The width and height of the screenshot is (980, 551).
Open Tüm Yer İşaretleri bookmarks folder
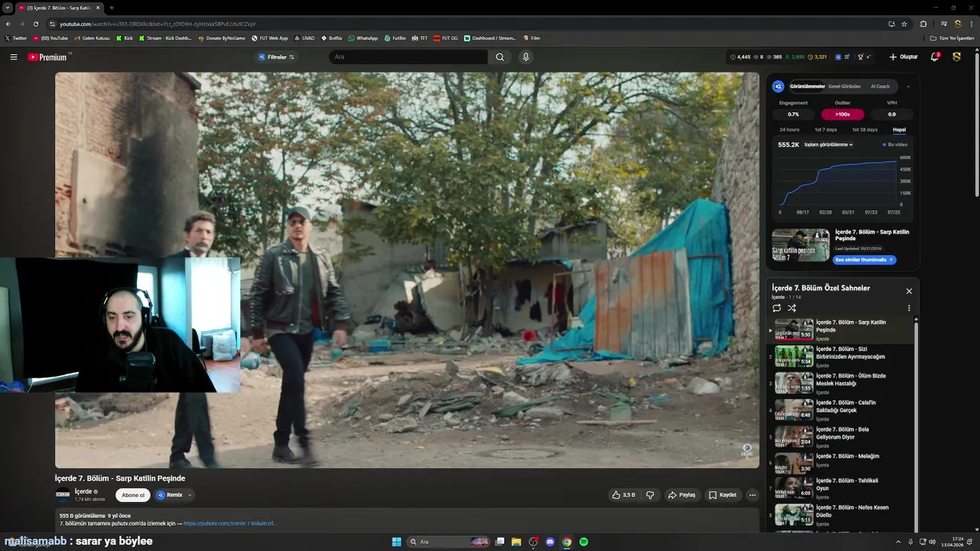click(952, 37)
